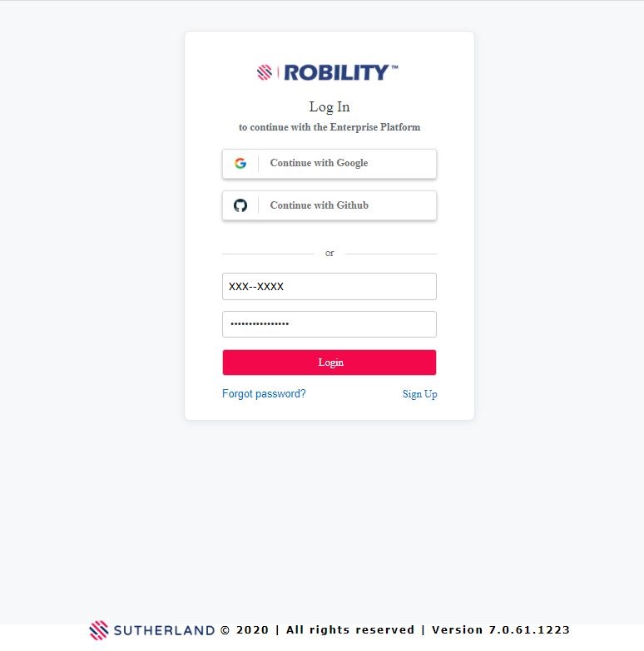Submit using the red Login button
The width and height of the screenshot is (644, 651).
[329, 362]
